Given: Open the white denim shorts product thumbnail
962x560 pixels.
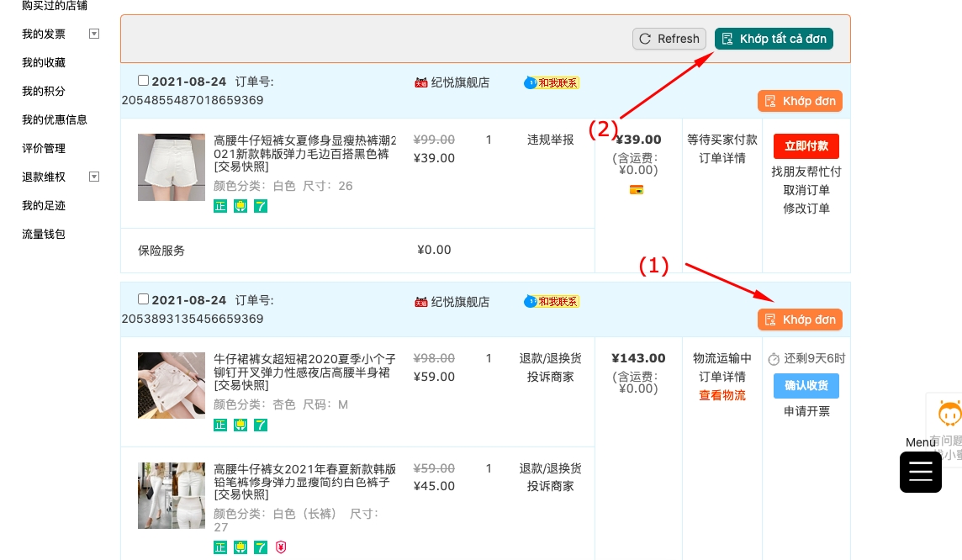Looking at the screenshot, I should point(172,167).
